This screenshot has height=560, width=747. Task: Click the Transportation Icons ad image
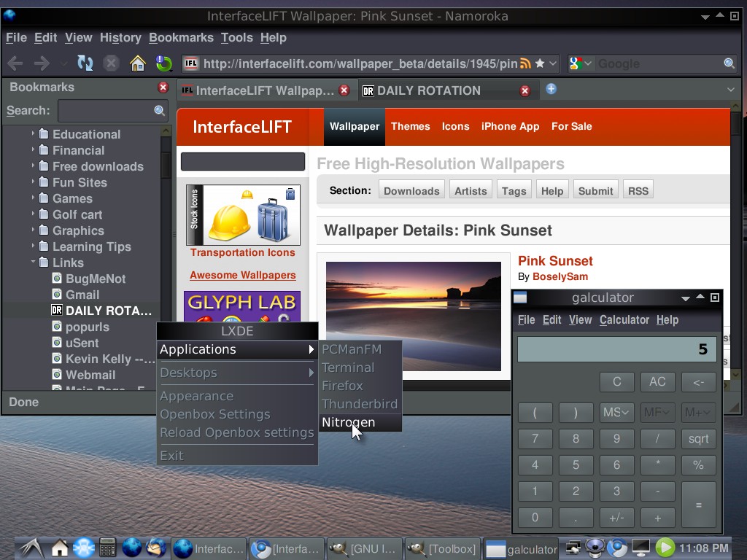[x=243, y=215]
